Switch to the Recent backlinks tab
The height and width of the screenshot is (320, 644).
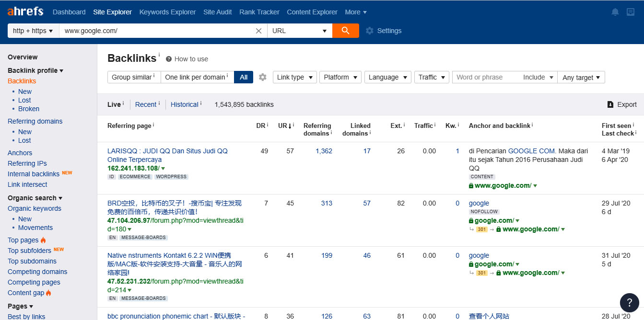click(145, 104)
